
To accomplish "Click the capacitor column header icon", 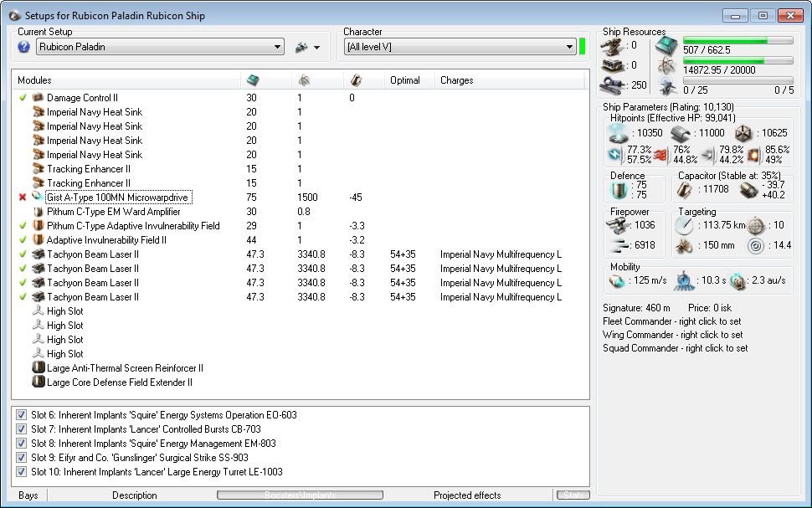I will tap(356, 80).
